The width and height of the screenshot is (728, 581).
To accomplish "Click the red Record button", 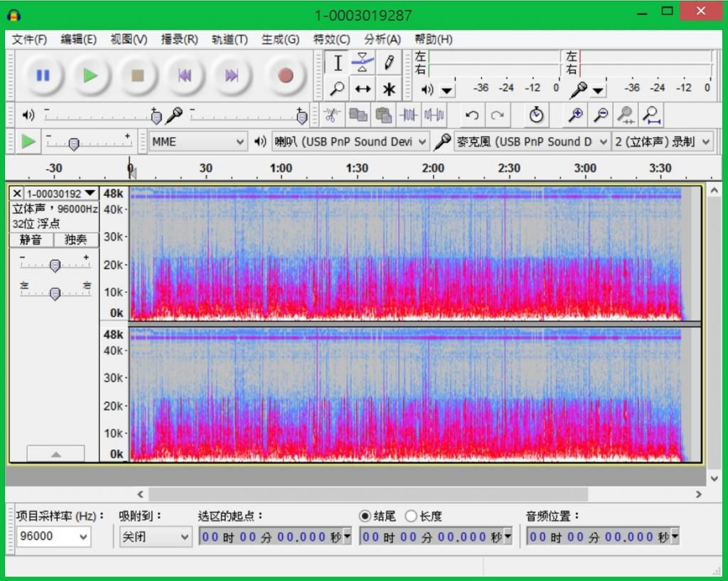I will tap(285, 75).
